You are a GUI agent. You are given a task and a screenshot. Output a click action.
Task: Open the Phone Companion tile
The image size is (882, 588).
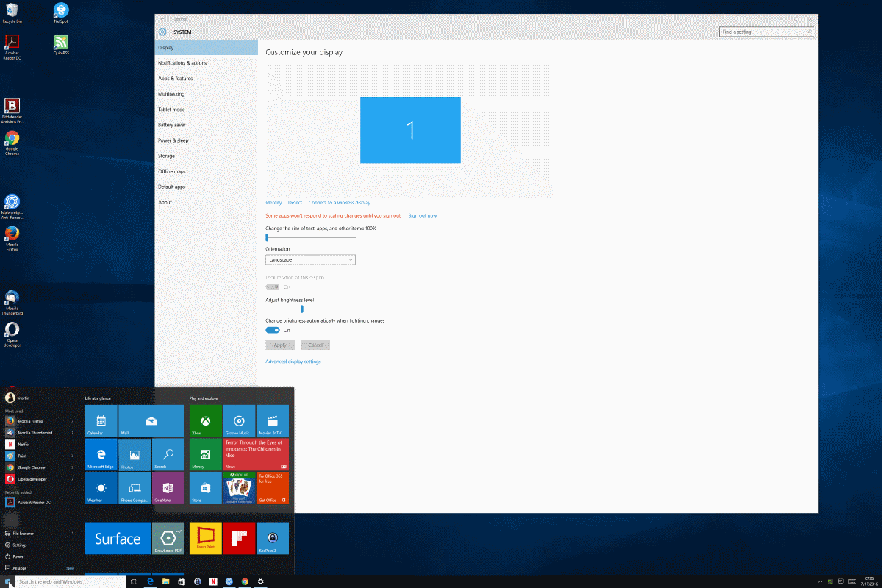point(135,488)
